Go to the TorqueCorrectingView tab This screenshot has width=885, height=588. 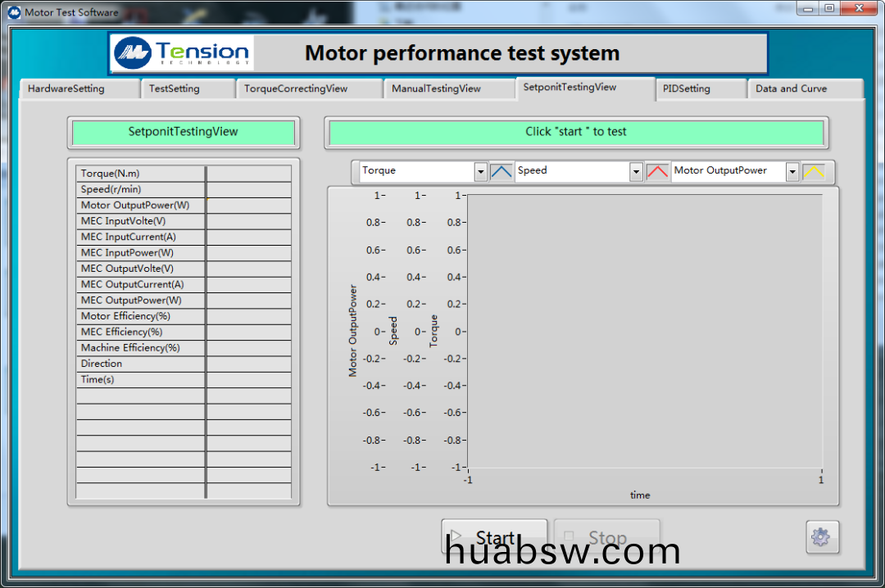click(296, 89)
